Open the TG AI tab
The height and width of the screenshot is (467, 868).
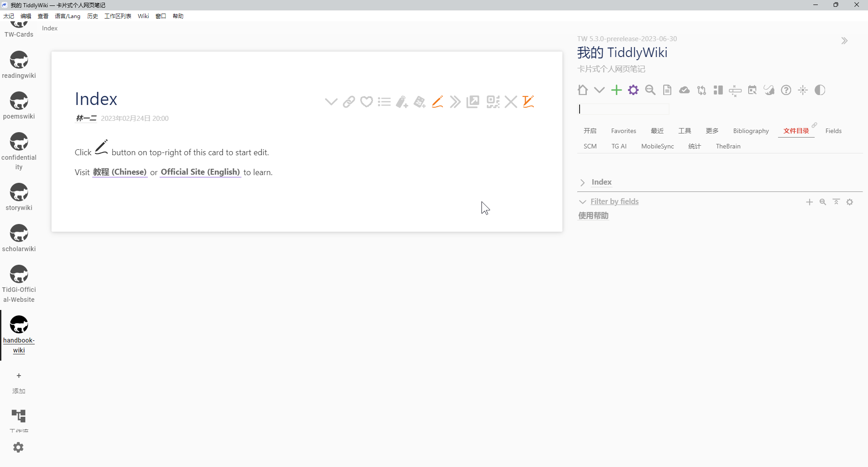pos(619,146)
